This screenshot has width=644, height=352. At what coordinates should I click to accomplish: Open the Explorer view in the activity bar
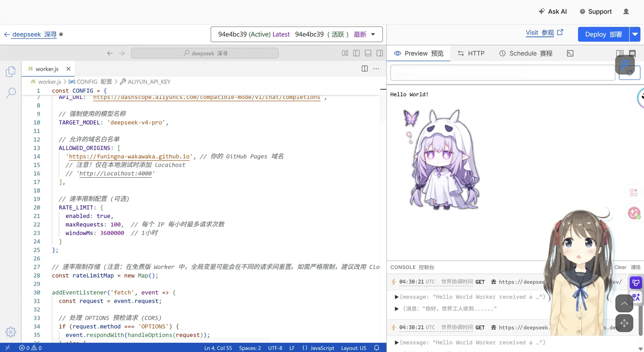click(10, 71)
